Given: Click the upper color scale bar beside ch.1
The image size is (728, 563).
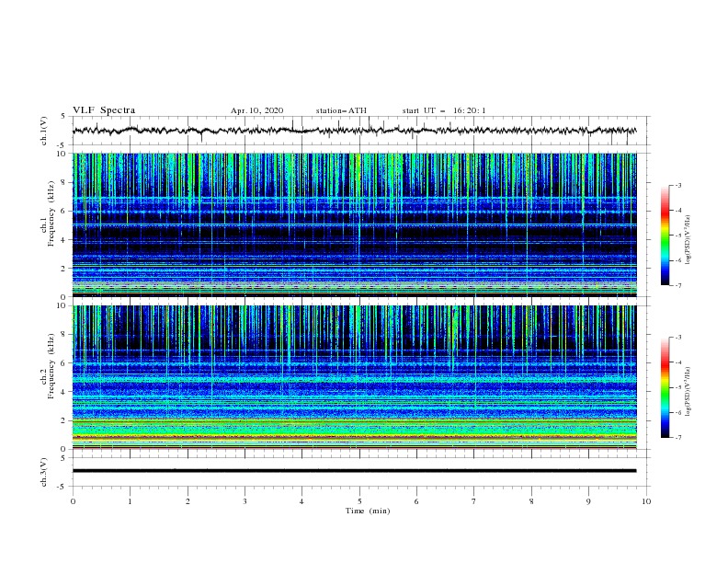Looking at the screenshot, I should click(x=665, y=236).
